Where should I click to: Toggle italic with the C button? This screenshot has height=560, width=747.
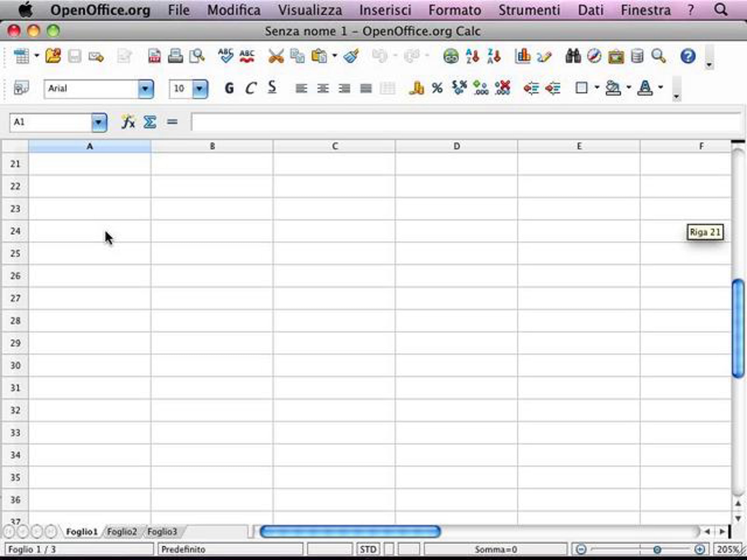coord(251,88)
